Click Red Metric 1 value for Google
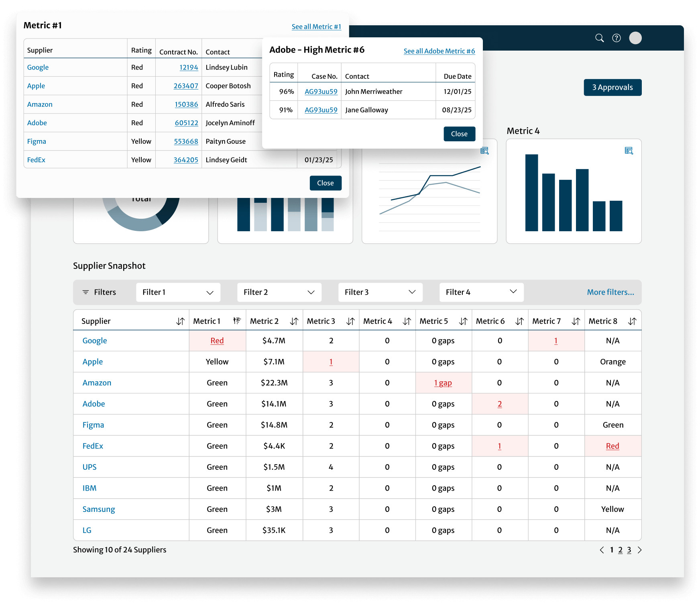The height and width of the screenshot is (603, 700). point(217,341)
